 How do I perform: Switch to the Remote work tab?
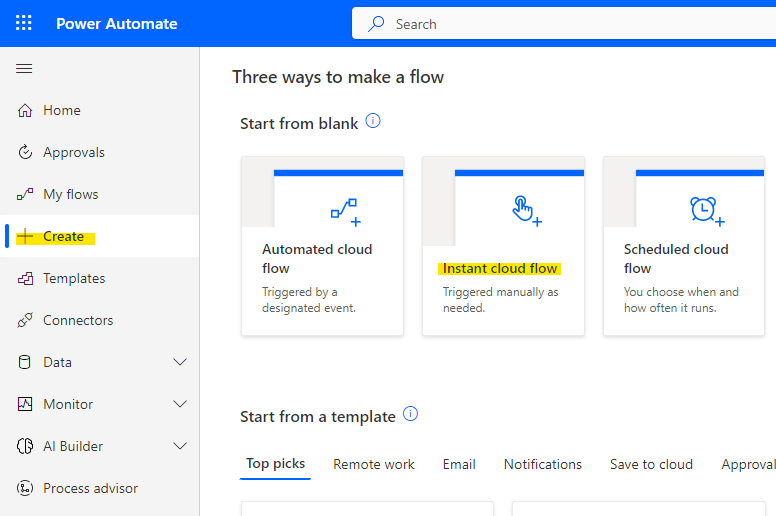tap(374, 465)
